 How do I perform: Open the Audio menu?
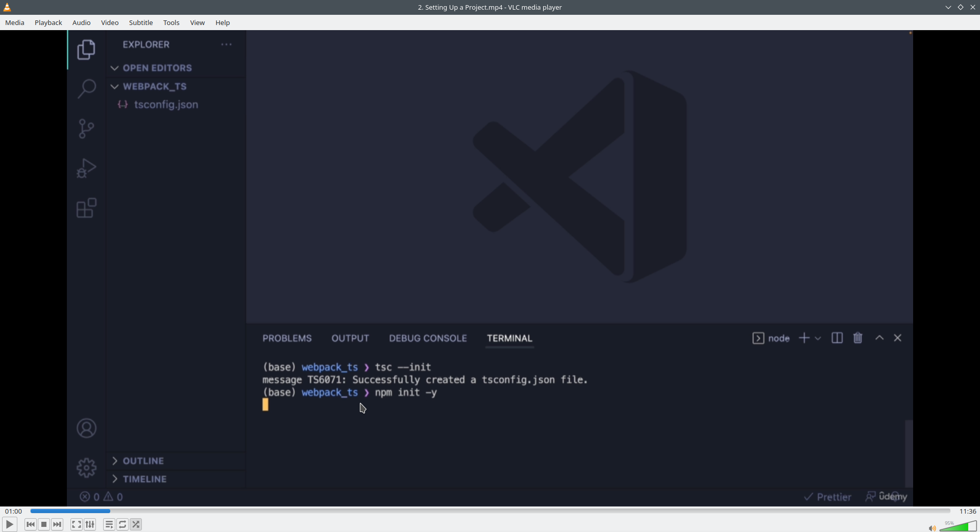[82, 22]
